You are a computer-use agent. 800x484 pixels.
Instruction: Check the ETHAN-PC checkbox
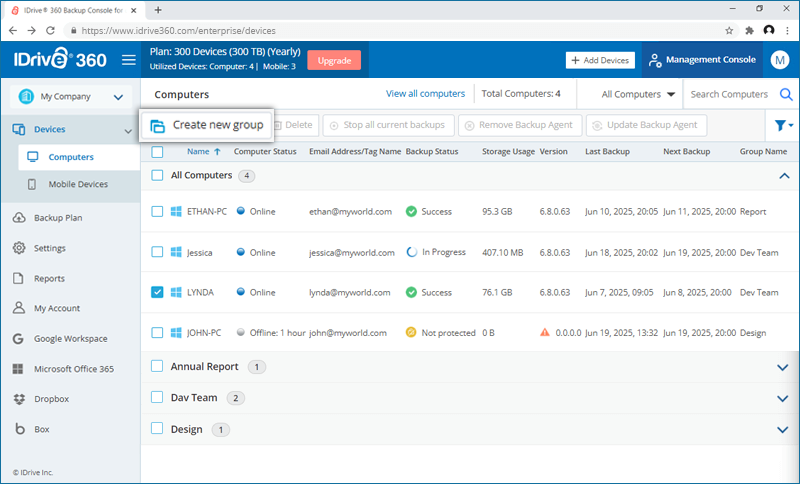coord(157,212)
